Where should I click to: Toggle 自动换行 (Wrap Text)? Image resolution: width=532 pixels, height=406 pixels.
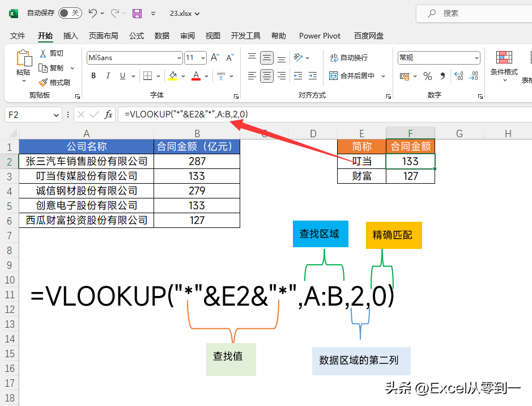349,58
